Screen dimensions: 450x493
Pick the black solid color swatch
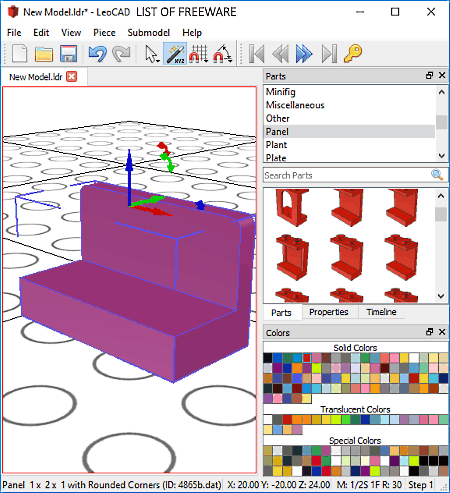pos(268,358)
